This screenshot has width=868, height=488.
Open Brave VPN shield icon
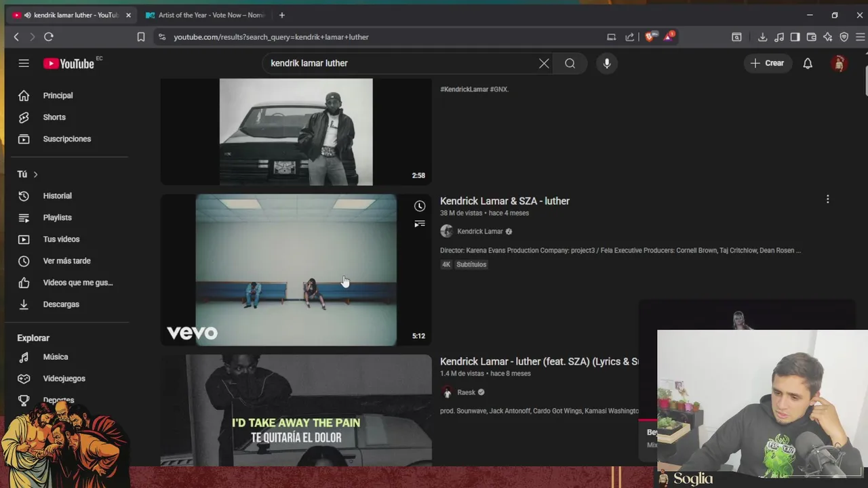click(x=844, y=37)
